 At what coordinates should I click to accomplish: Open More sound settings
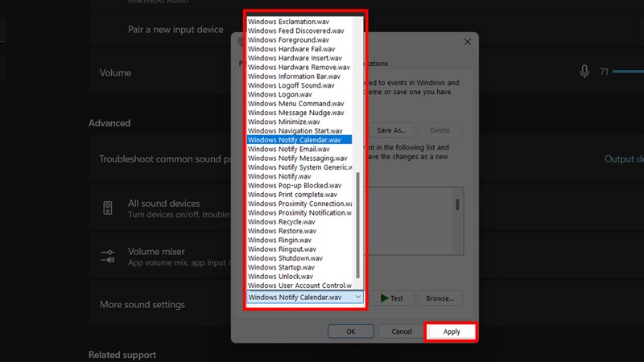[160, 305]
